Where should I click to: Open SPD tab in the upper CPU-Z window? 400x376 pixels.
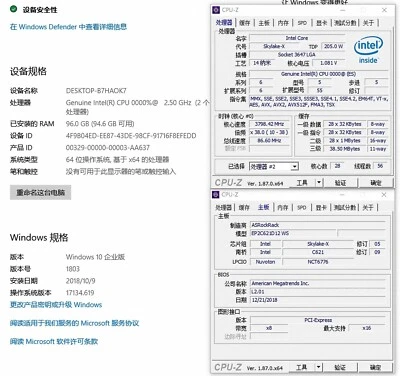(x=302, y=23)
